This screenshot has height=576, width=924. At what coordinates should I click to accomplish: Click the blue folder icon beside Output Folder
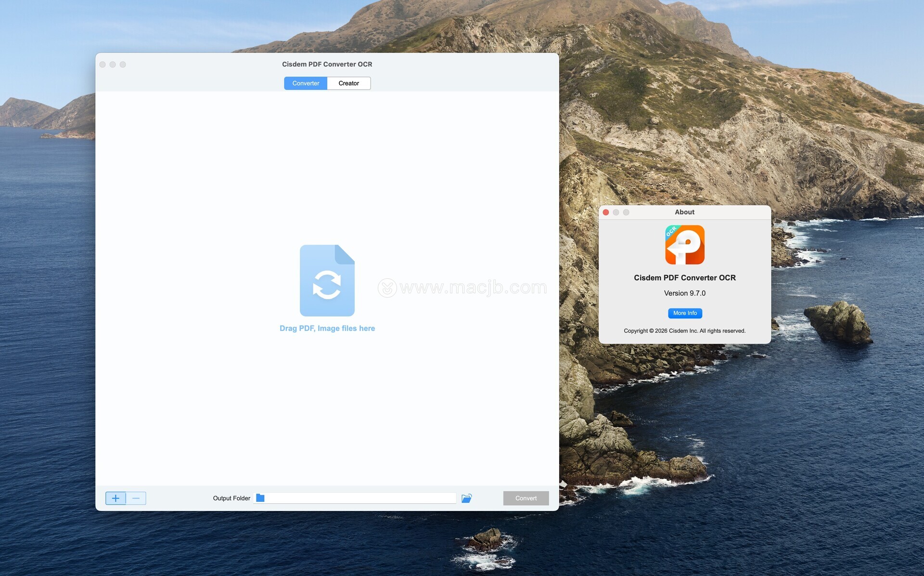[x=260, y=497]
